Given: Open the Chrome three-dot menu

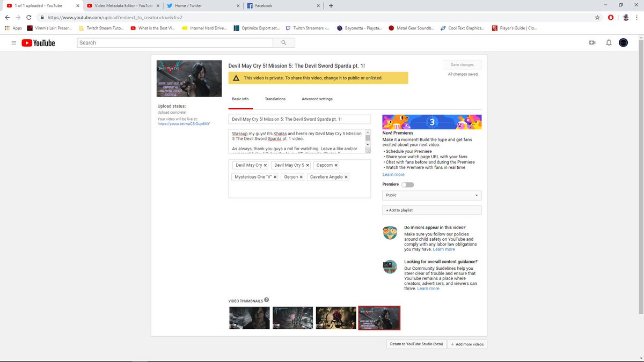Looking at the screenshot, I should (638, 17).
